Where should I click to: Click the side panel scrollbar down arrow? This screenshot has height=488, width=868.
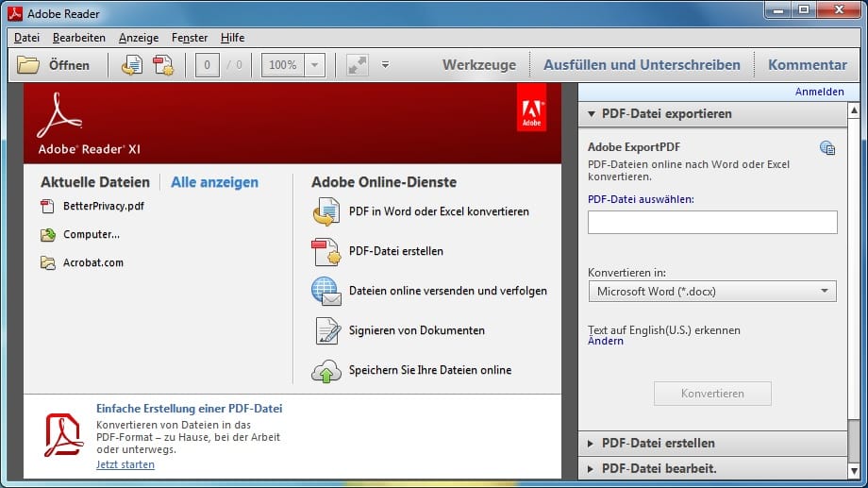pyautogui.click(x=854, y=471)
